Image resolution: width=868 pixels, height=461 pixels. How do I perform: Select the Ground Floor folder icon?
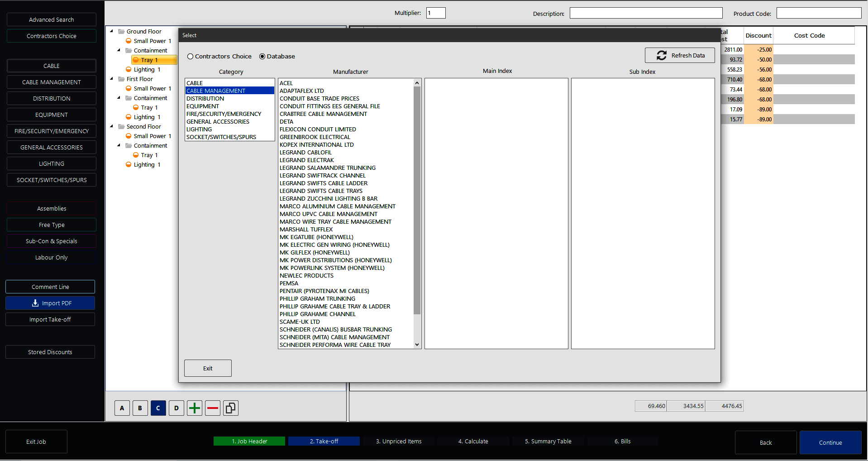pos(121,31)
